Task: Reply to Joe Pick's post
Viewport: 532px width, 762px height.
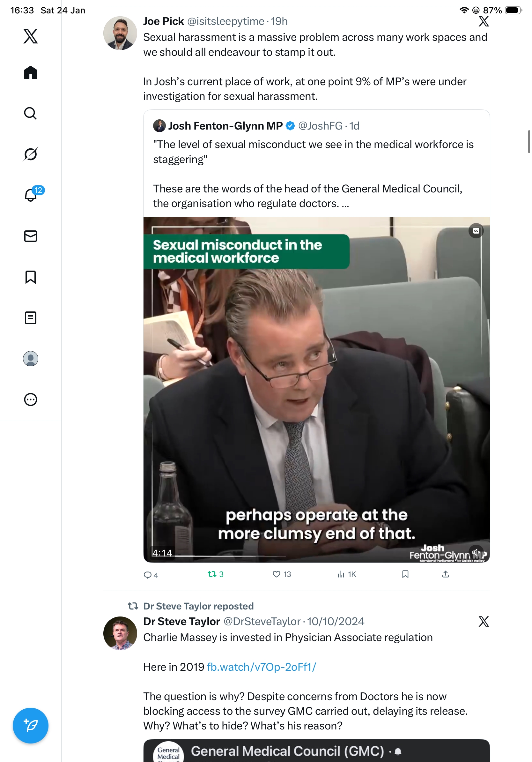Action: coord(150,575)
